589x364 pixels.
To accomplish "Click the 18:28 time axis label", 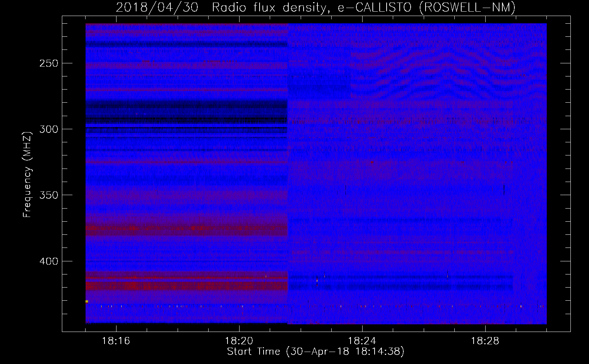I will [x=485, y=341].
